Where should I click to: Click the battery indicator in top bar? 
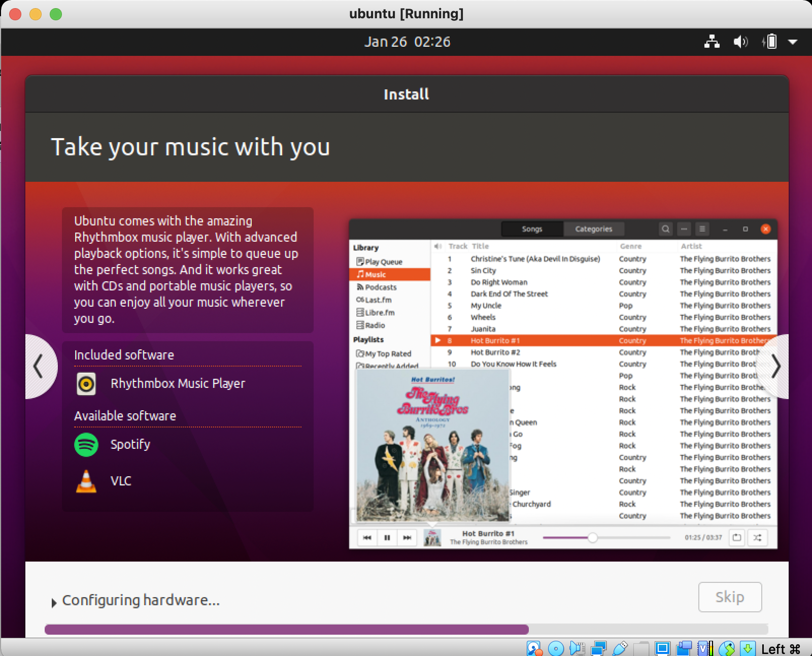click(769, 42)
